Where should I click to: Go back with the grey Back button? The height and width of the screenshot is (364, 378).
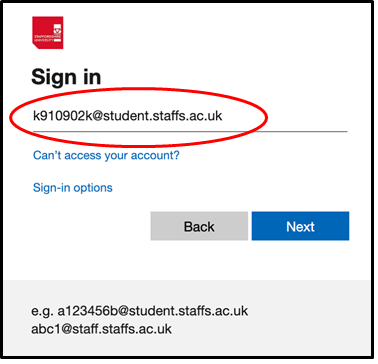pyautogui.click(x=201, y=228)
